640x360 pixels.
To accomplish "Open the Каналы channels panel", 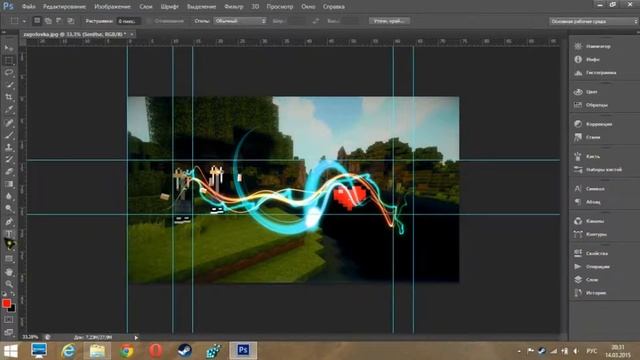I will click(x=589, y=221).
